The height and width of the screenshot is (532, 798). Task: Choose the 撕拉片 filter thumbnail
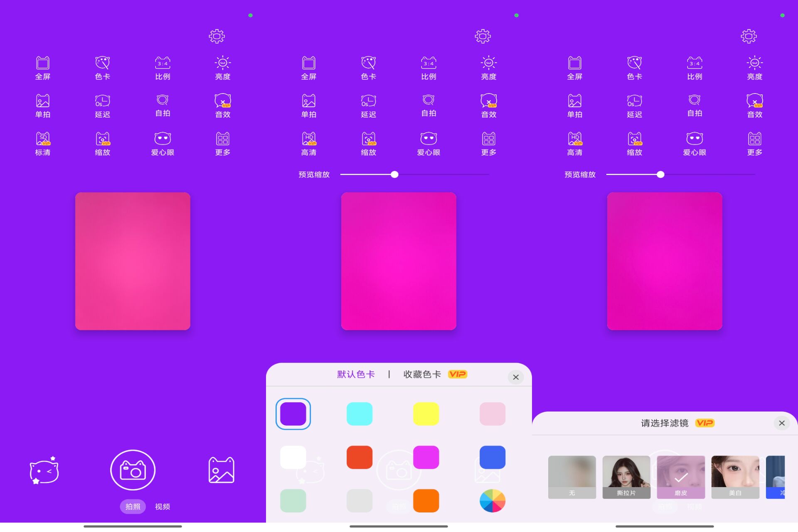coord(626,477)
